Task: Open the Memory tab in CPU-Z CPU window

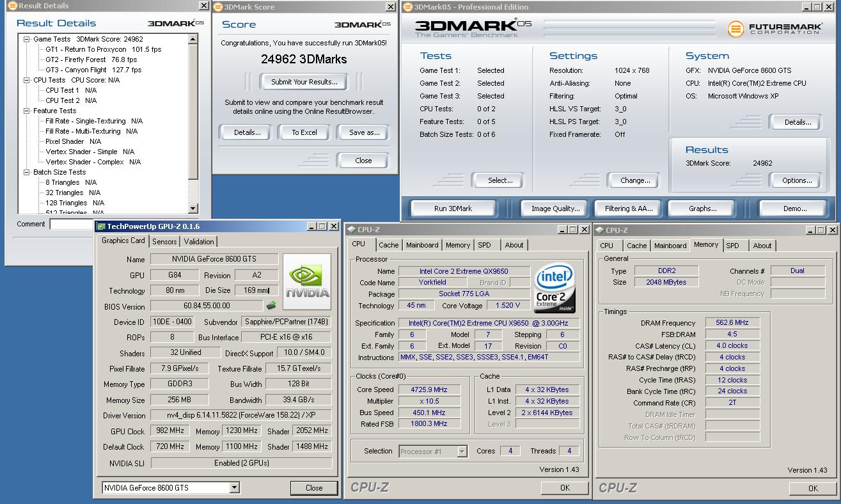Action: (x=458, y=245)
